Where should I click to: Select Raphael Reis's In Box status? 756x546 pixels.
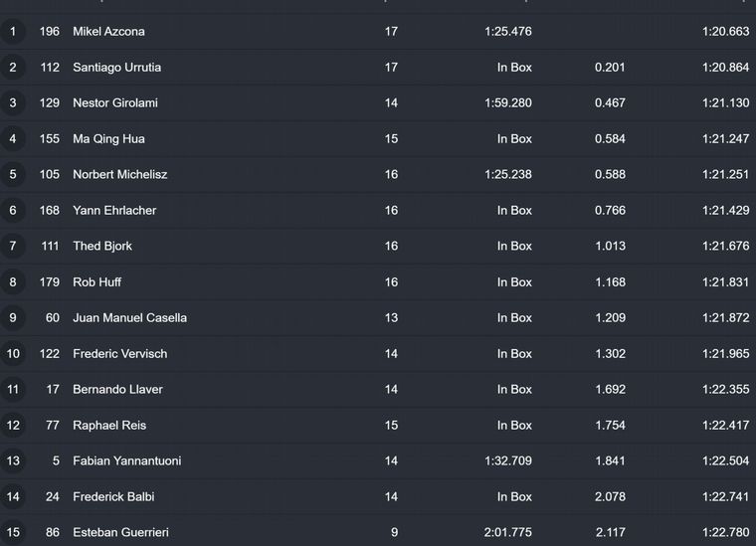tap(514, 426)
